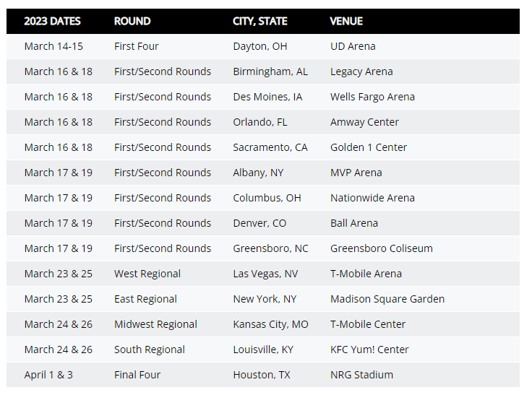The height and width of the screenshot is (395, 532).
Task: Select the KFC Yum! Center venue
Action: point(369,350)
